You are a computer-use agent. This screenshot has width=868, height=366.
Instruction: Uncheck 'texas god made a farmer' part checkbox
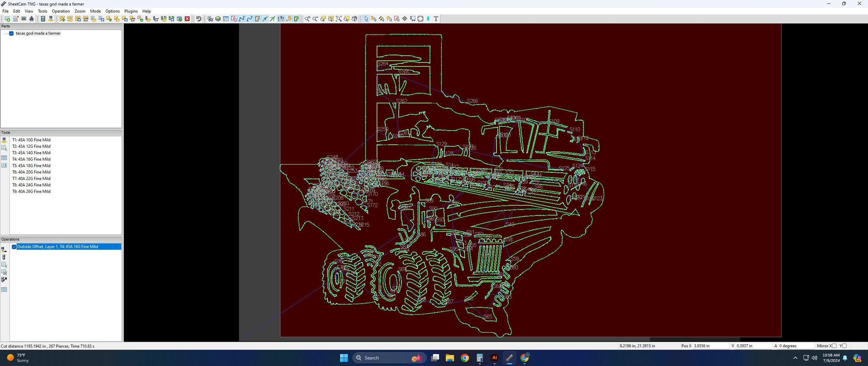tap(11, 34)
